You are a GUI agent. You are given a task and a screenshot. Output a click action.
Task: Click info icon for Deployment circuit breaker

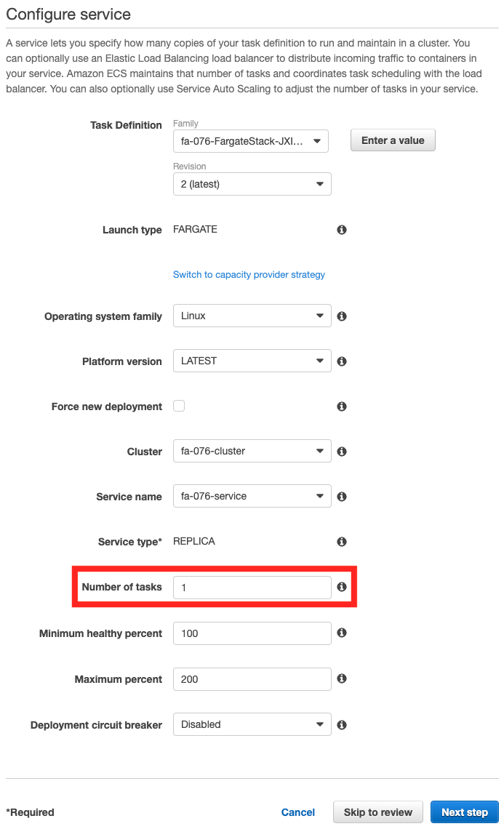[342, 725]
